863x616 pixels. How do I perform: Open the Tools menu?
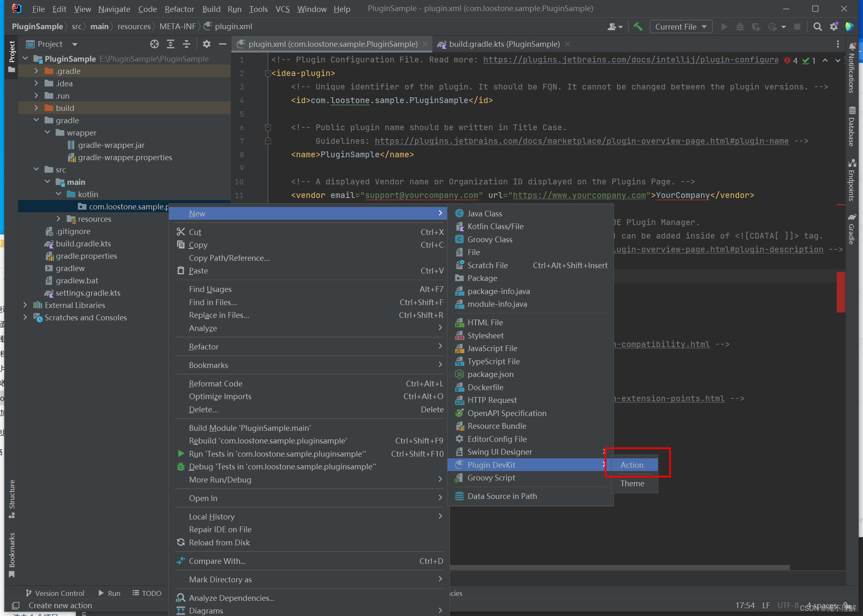(x=258, y=9)
